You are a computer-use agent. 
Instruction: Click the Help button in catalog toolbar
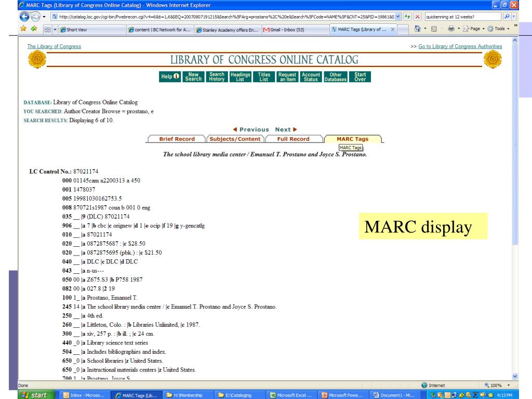170,77
